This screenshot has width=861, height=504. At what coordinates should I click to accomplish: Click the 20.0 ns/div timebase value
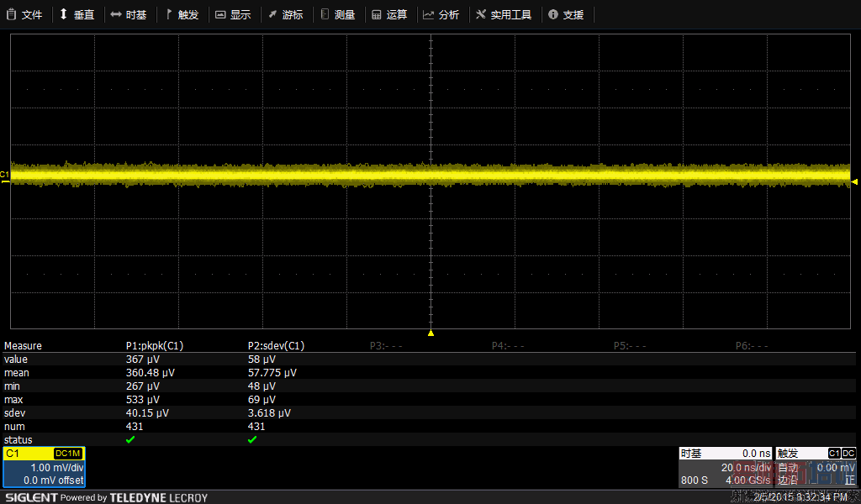(x=747, y=468)
